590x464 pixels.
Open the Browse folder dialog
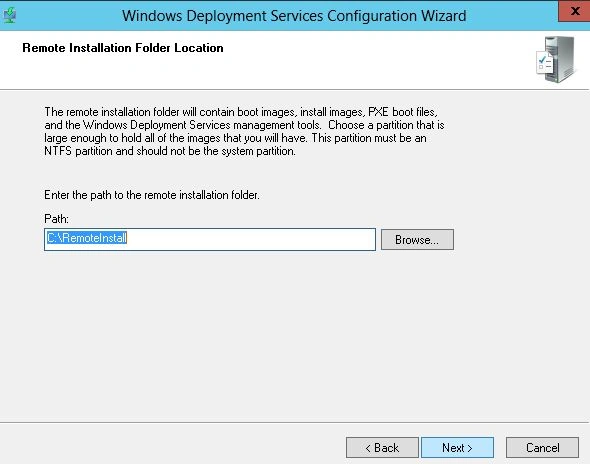[x=417, y=239]
